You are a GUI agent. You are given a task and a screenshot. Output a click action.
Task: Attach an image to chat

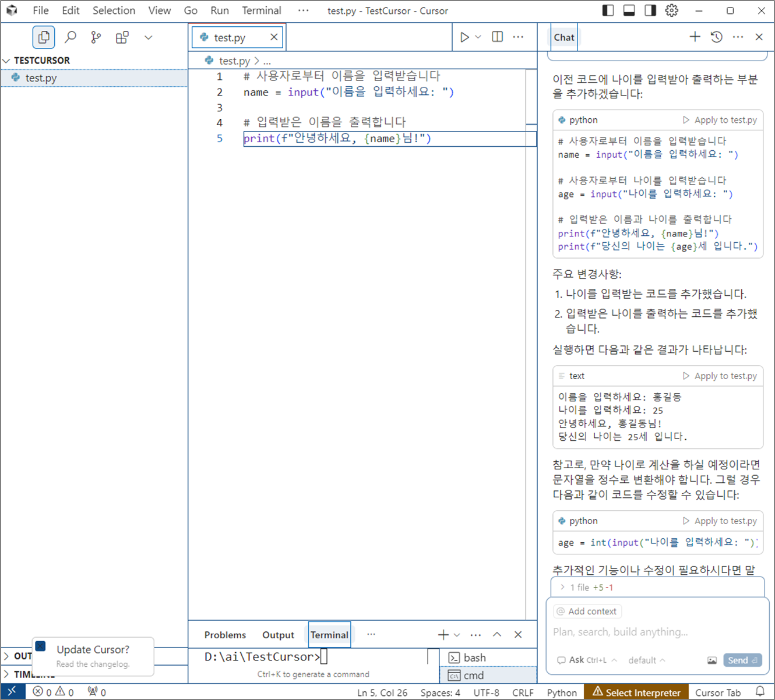point(712,660)
